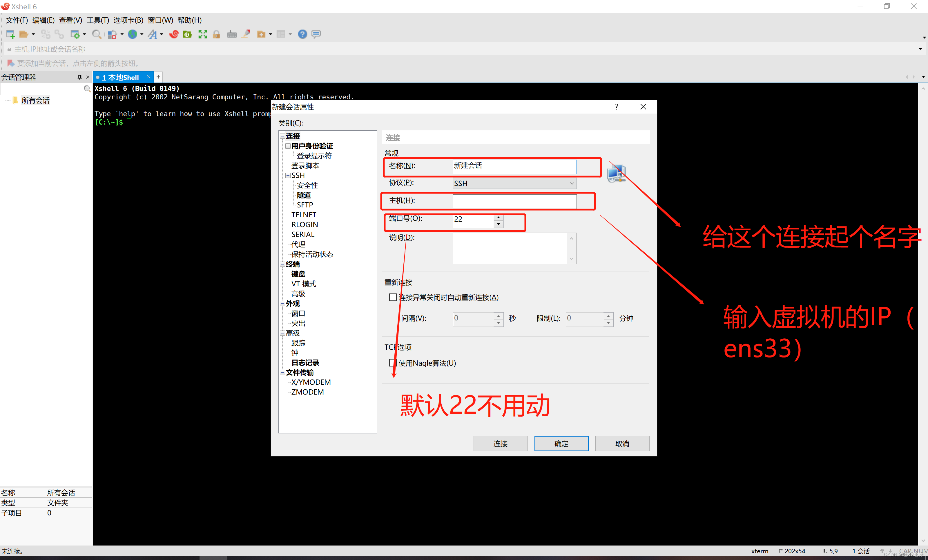Click into the 主机(H) host input field

(x=514, y=201)
